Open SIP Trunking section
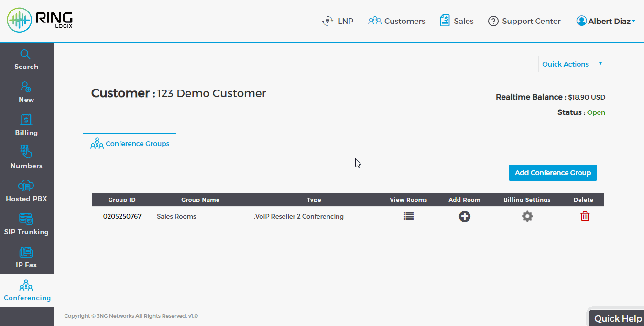 tap(26, 225)
